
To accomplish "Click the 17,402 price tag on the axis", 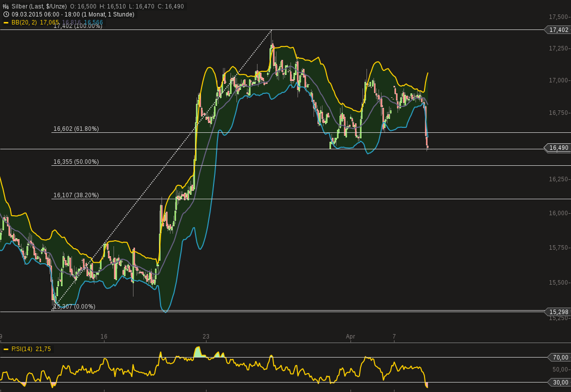I will pyautogui.click(x=558, y=30).
